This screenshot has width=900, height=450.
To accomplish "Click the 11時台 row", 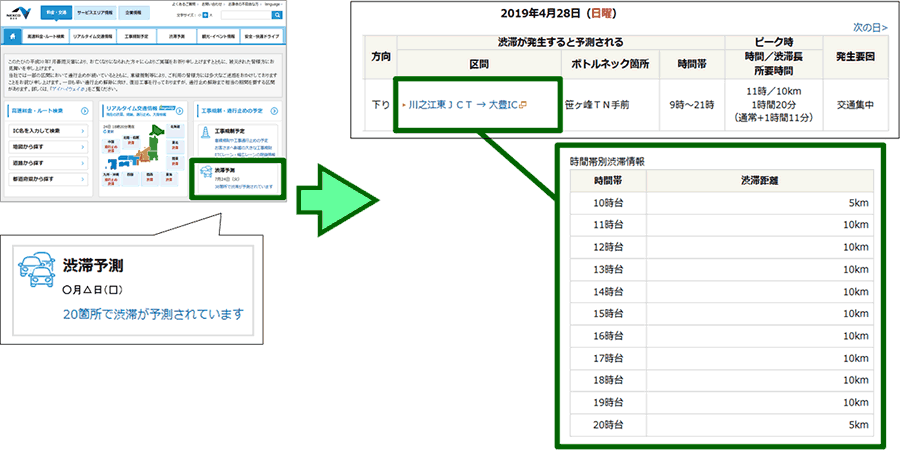I will click(722, 225).
